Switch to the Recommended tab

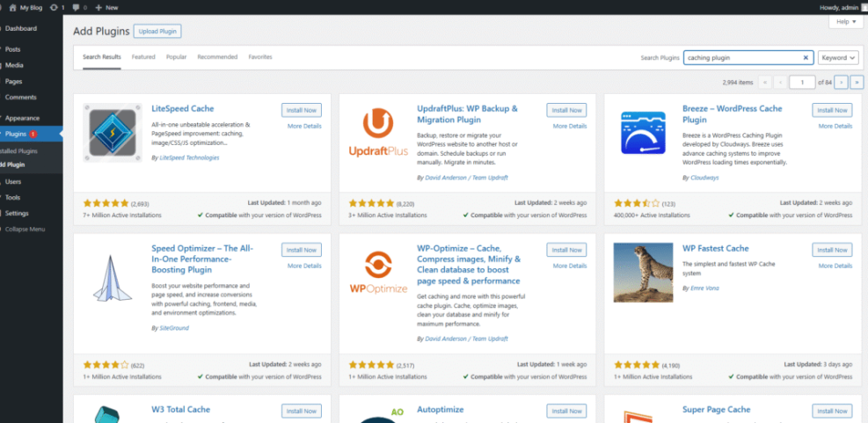(x=217, y=57)
